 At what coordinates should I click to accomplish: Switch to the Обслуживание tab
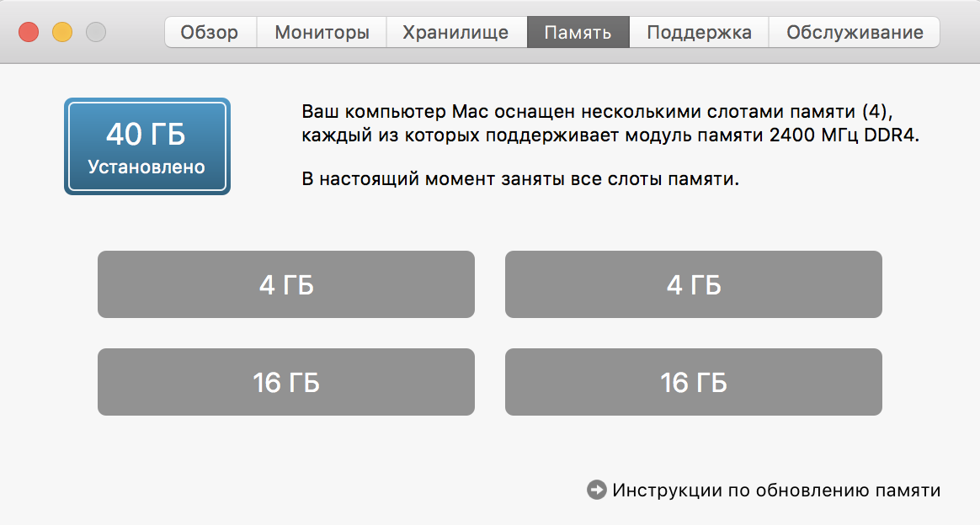[855, 32]
